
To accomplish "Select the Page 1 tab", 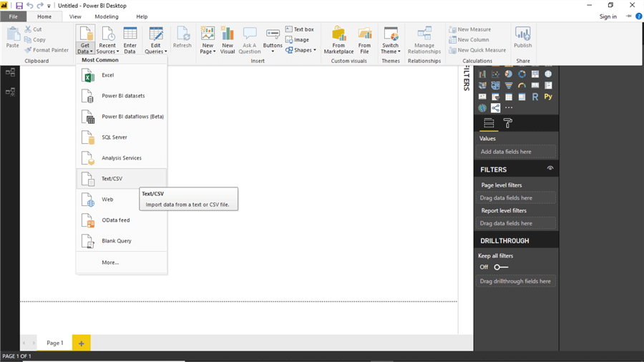I will (55, 343).
